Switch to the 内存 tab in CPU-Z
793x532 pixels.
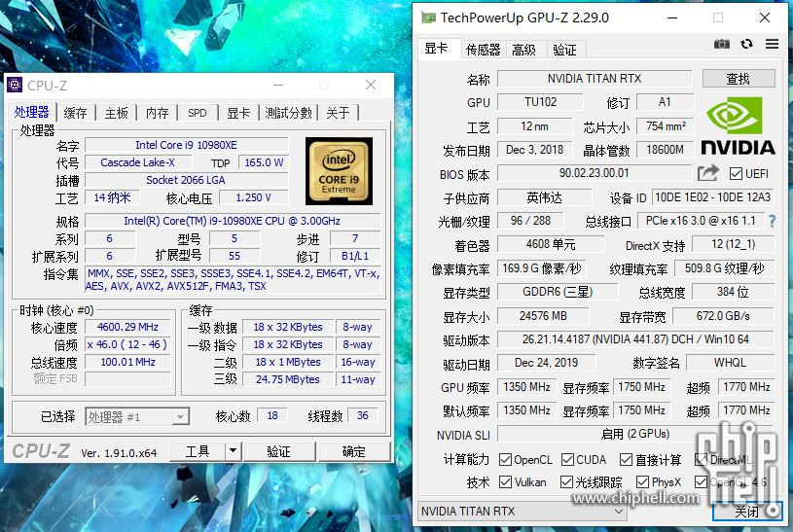point(158,113)
